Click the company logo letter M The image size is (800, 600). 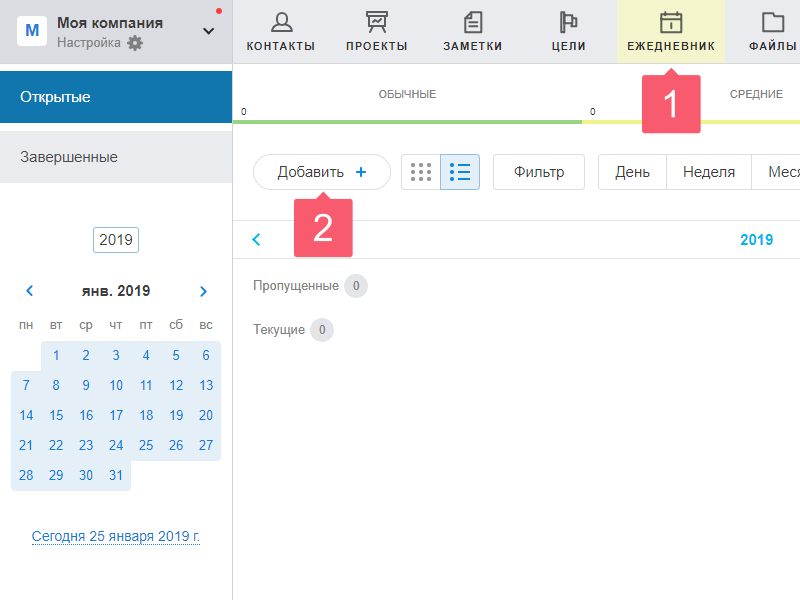point(32,31)
